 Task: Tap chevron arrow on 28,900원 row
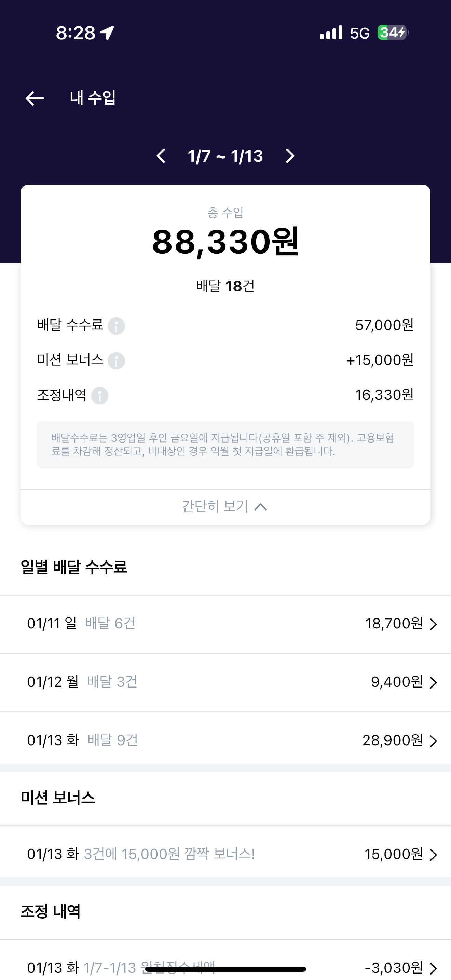[x=433, y=741]
